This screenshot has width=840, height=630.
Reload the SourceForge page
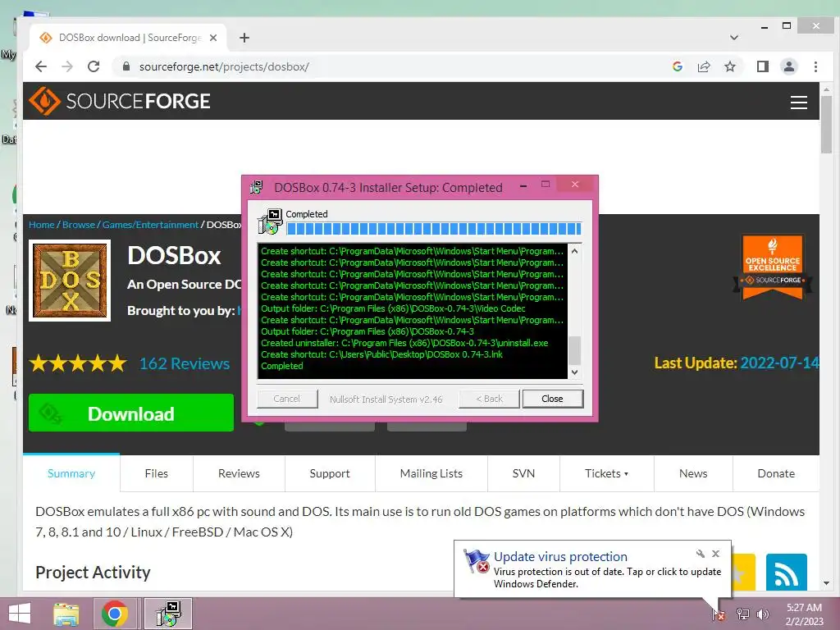point(94,66)
